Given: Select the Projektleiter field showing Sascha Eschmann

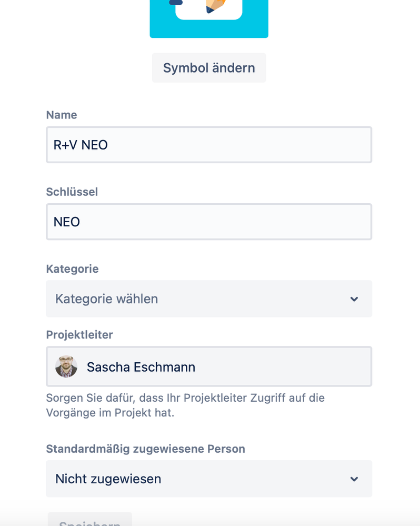Looking at the screenshot, I should pyautogui.click(x=209, y=366).
